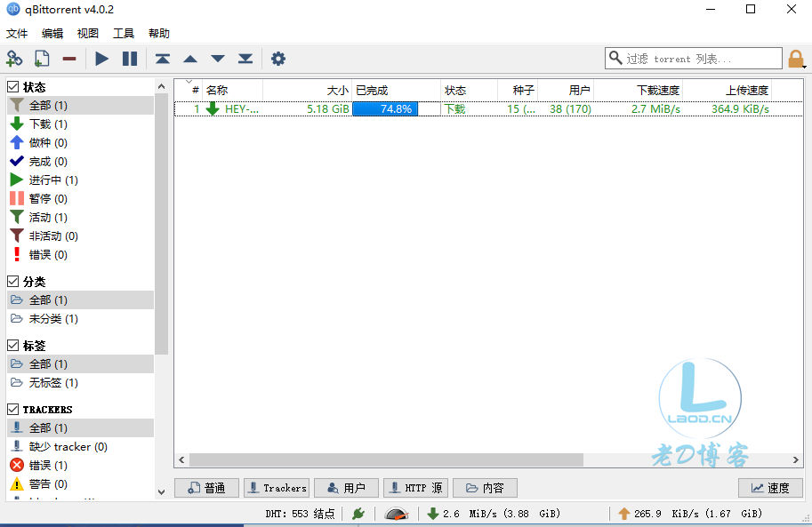Sort by 下载速度 column header
Image resolution: width=812 pixels, height=527 pixels.
coord(639,90)
